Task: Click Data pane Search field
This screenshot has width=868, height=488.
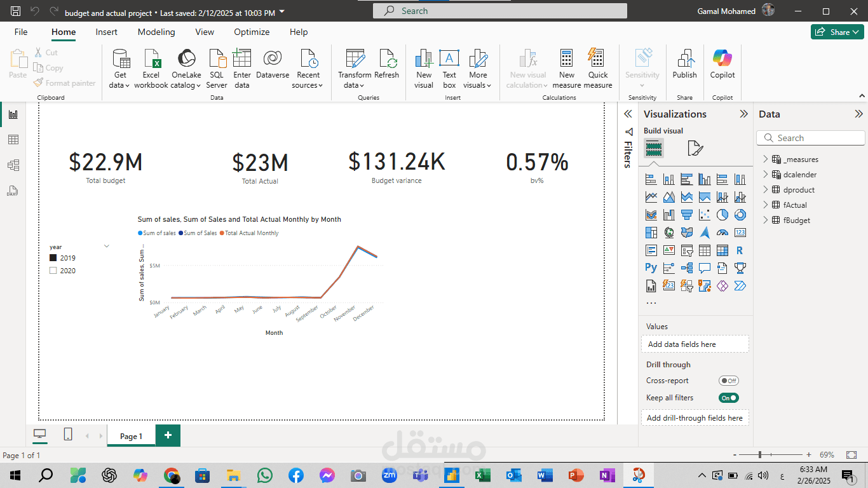Action: pyautogui.click(x=811, y=138)
